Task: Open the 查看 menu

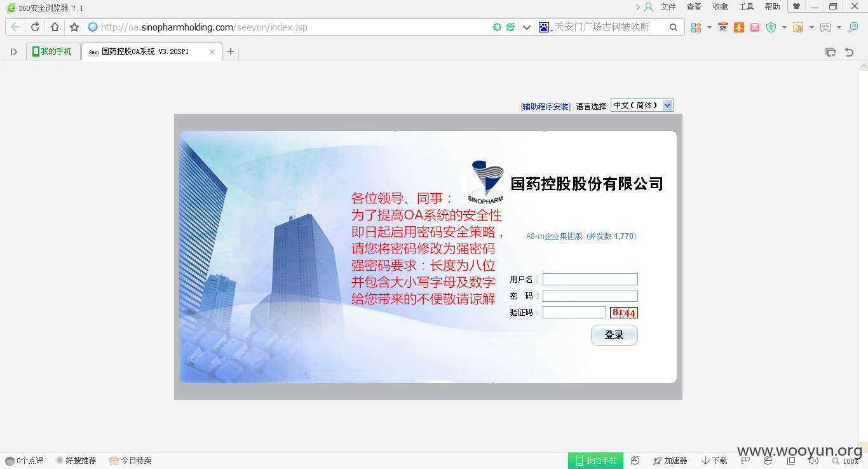Action: [x=694, y=7]
